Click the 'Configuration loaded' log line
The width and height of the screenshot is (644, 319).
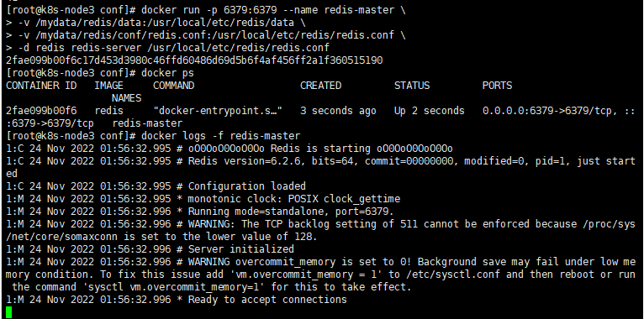(156, 186)
